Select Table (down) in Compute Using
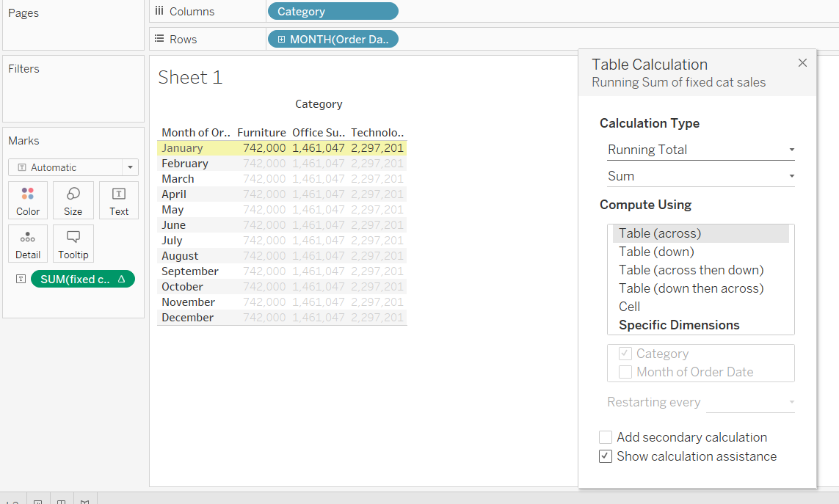The width and height of the screenshot is (839, 504). 656,252
